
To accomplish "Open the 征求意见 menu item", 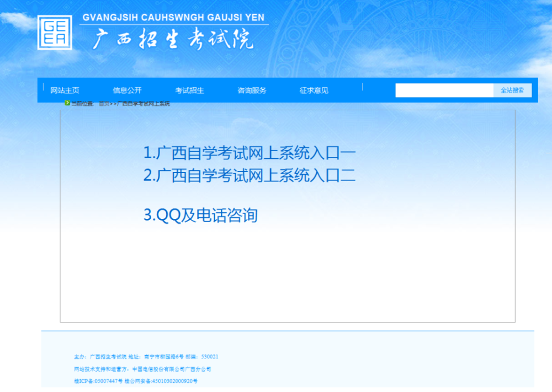I will (314, 90).
